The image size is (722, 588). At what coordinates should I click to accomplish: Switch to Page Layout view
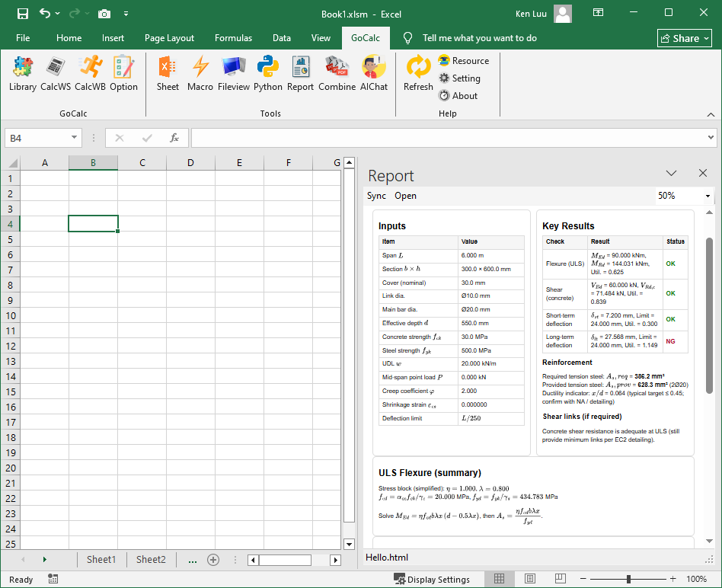coord(530,579)
